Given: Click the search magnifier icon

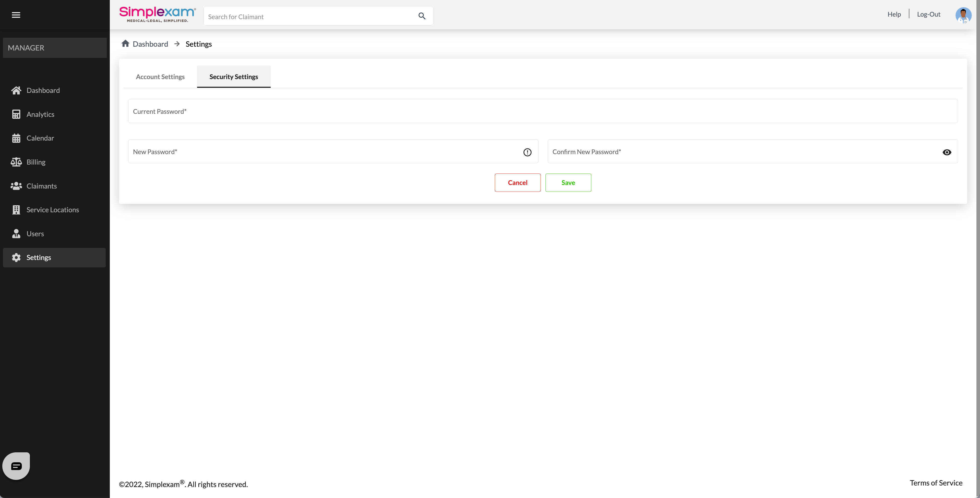Looking at the screenshot, I should click(422, 16).
